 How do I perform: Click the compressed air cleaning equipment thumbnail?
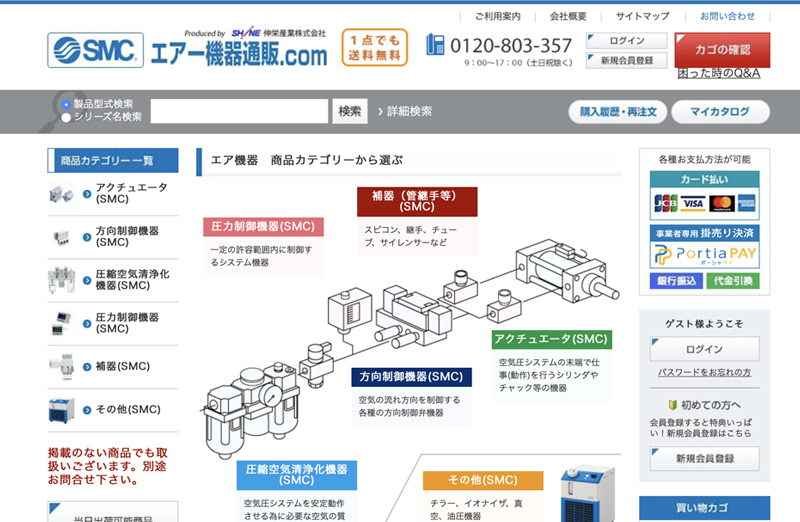click(x=62, y=280)
